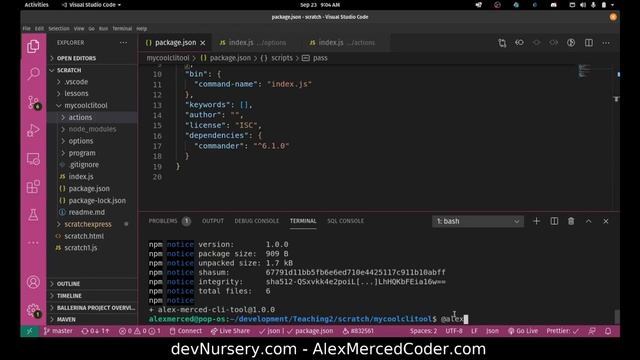Show additional activity bar views
This screenshot has width=640, height=360.
(x=33, y=243)
